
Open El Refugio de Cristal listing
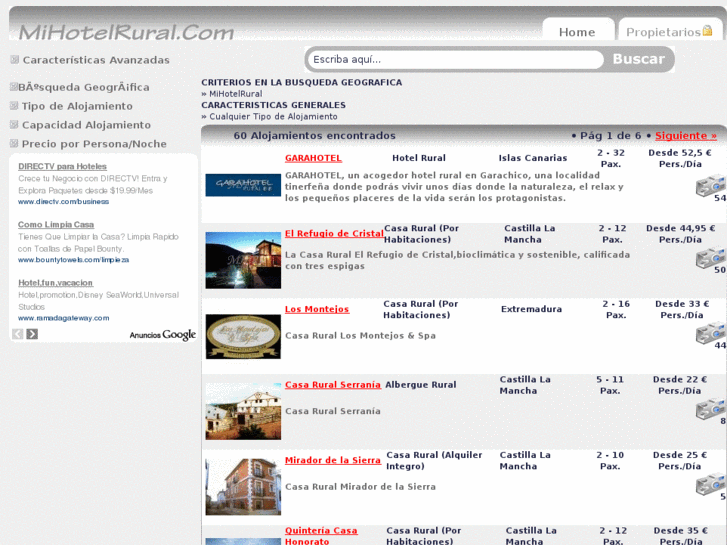point(334,234)
